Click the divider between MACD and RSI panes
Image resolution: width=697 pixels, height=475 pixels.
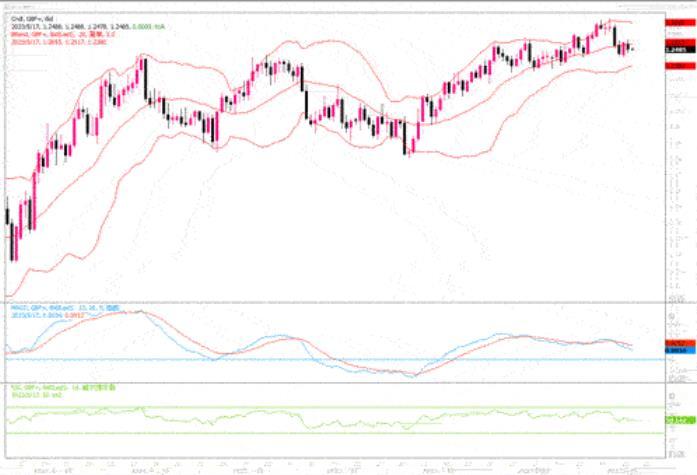point(330,381)
